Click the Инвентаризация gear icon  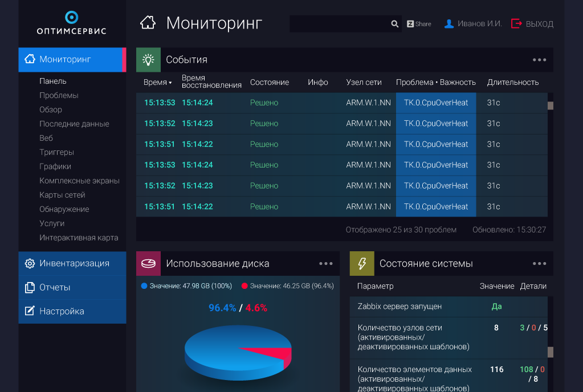[x=30, y=263]
